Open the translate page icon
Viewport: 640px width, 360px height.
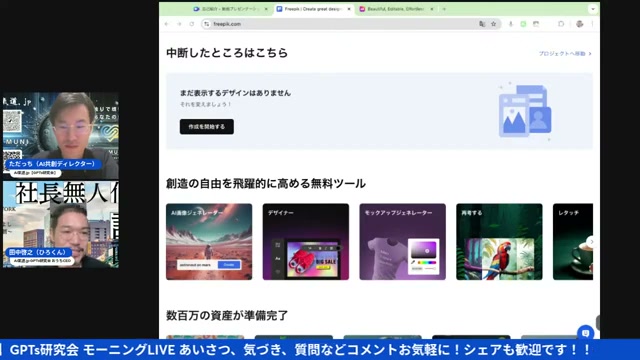(x=482, y=24)
